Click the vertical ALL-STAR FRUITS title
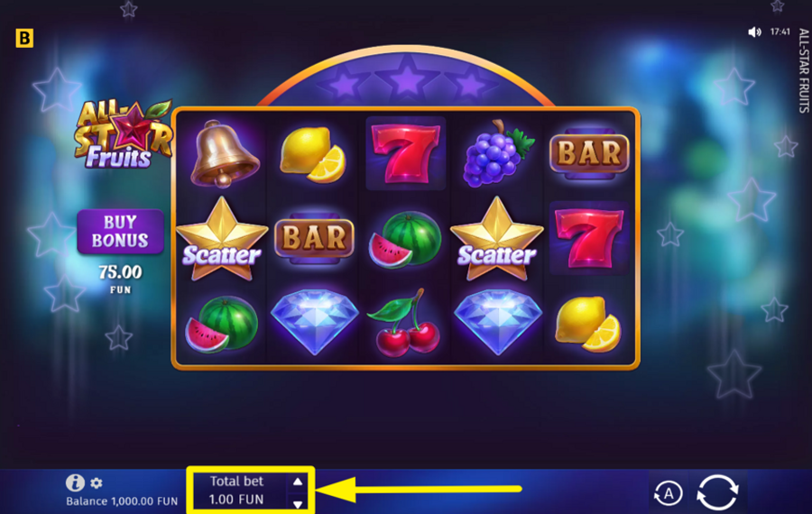Viewport: 812px width, 514px height. click(x=803, y=71)
